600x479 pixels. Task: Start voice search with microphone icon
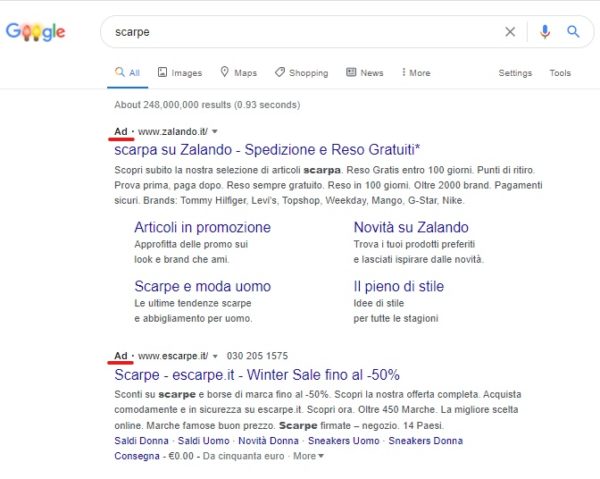pos(545,32)
